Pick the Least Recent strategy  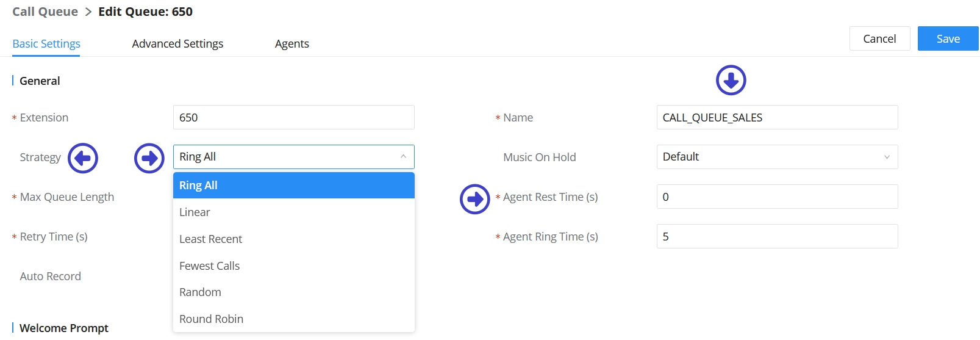coord(293,239)
